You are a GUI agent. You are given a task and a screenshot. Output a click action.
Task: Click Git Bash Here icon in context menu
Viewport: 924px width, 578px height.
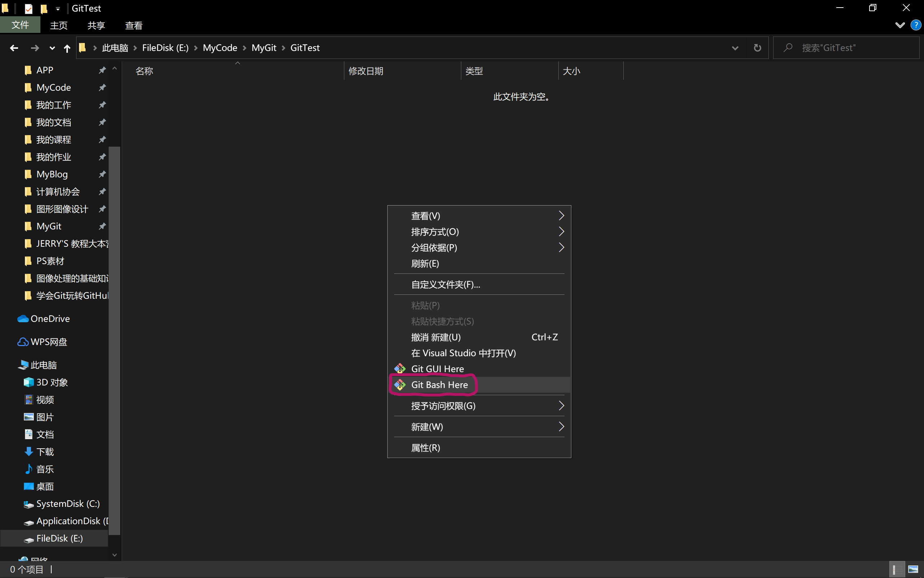click(400, 385)
